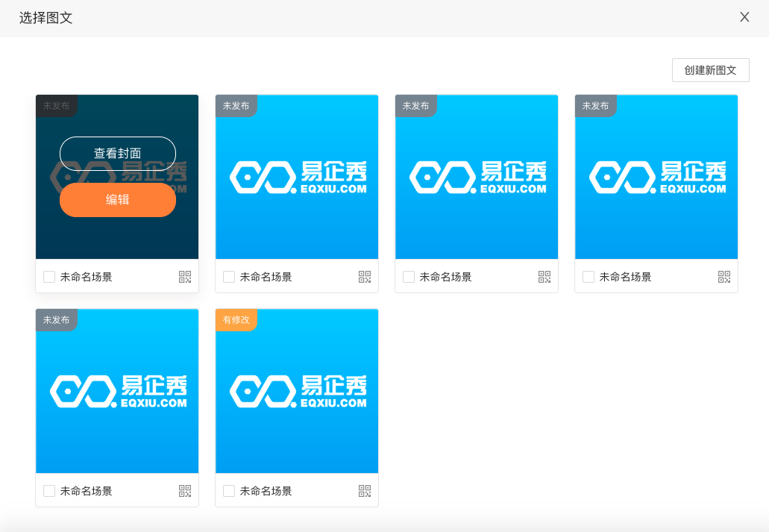Click the 未命名场景 title on the 有修改 card
This screenshot has height=532, width=769.
266,491
